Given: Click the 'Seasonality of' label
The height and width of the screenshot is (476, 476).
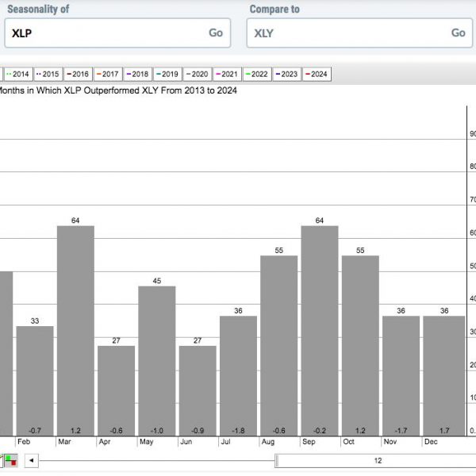Looking at the screenshot, I should click(38, 9).
